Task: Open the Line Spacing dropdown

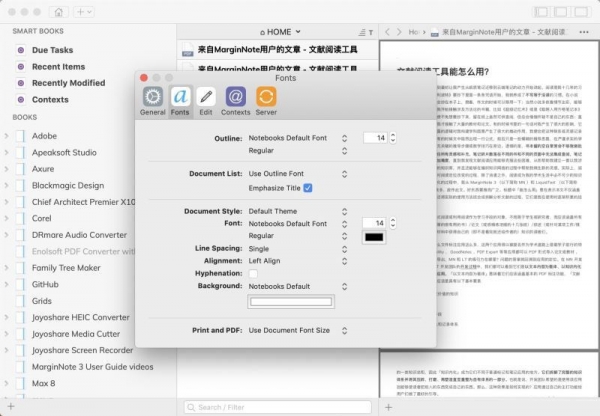Action: [x=298, y=249]
